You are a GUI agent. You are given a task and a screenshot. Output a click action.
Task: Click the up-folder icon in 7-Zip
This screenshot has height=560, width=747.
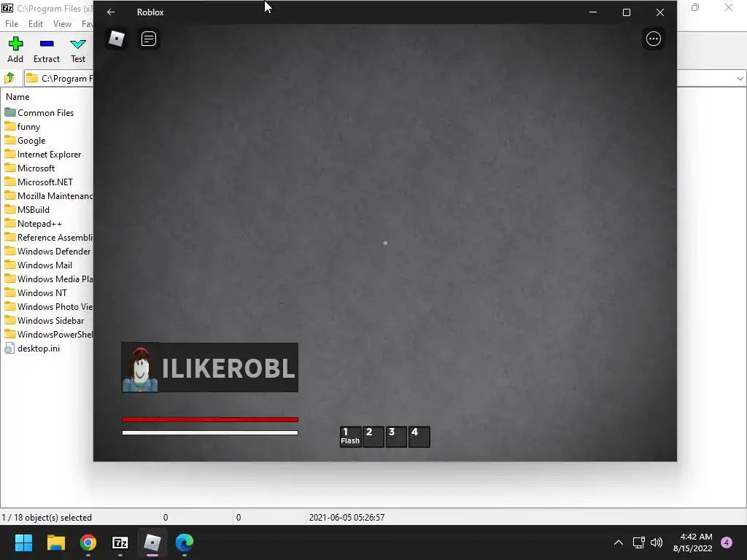pyautogui.click(x=9, y=78)
